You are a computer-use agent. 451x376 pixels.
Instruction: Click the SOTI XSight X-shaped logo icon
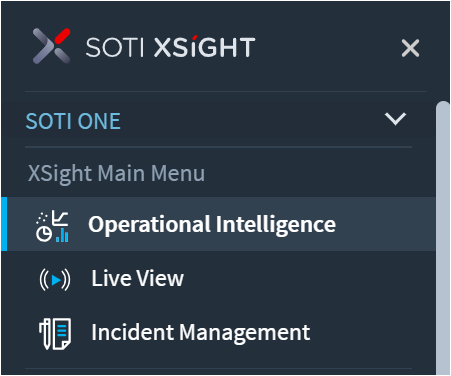pos(52,46)
